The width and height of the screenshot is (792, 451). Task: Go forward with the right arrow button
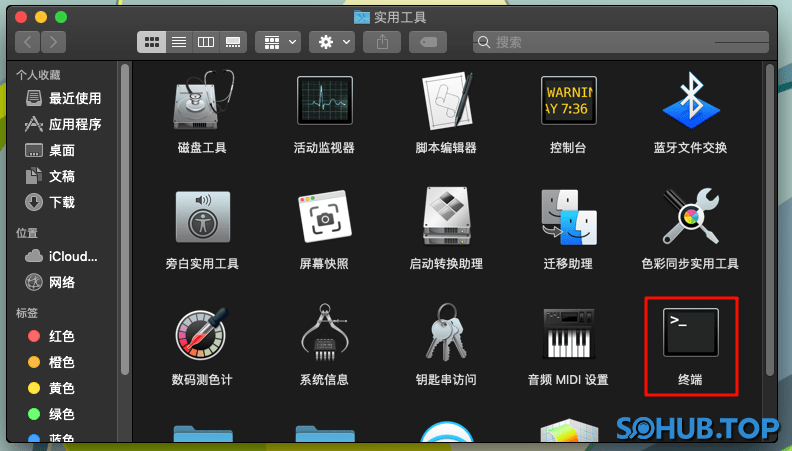point(54,42)
